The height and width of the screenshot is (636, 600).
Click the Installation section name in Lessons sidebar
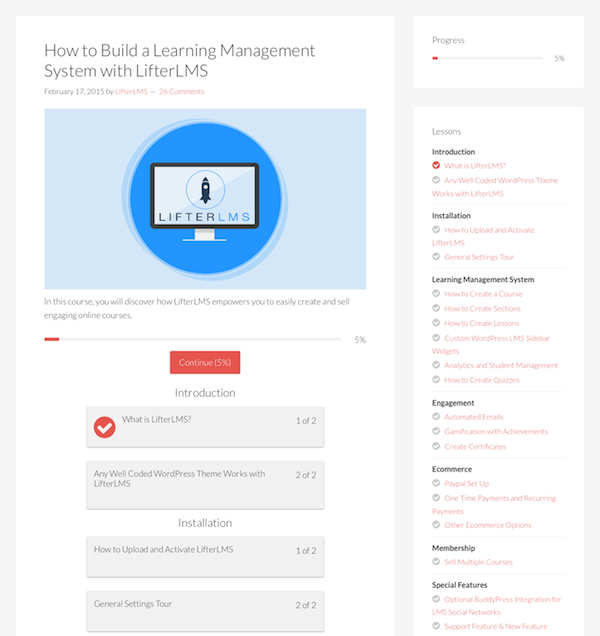point(451,215)
